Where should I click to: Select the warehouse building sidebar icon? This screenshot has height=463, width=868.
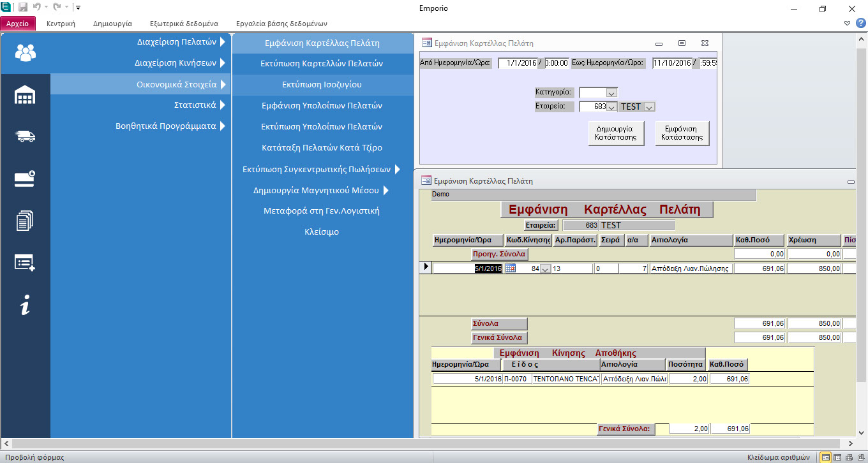coord(26,95)
